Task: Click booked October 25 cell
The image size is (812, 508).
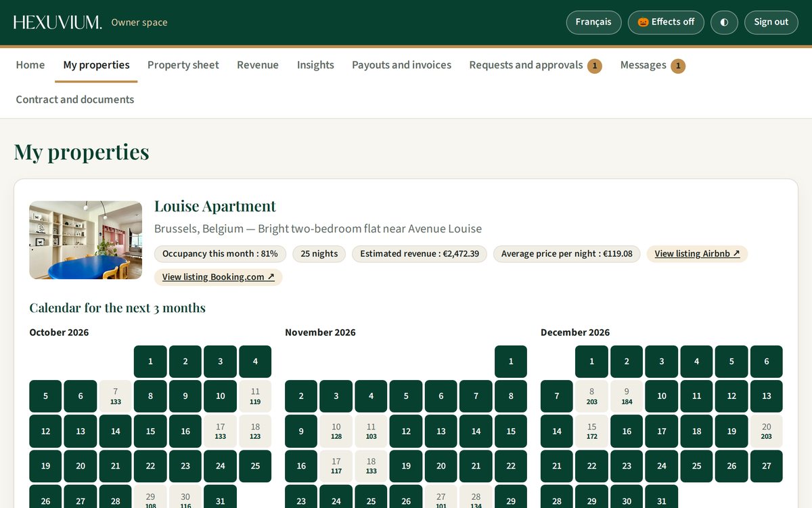Action: [255, 466]
